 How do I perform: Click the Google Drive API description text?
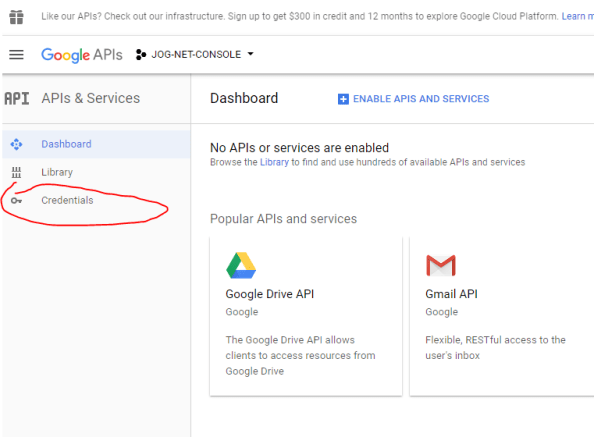(x=300, y=356)
